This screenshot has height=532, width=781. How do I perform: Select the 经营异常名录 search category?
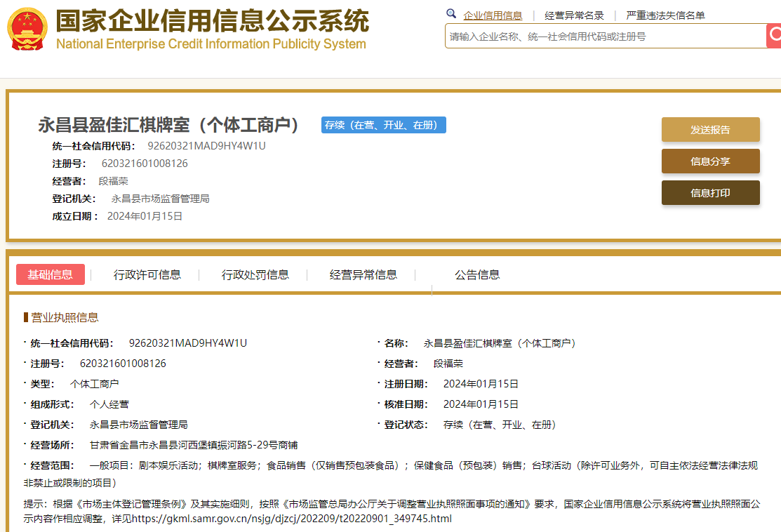[574, 15]
